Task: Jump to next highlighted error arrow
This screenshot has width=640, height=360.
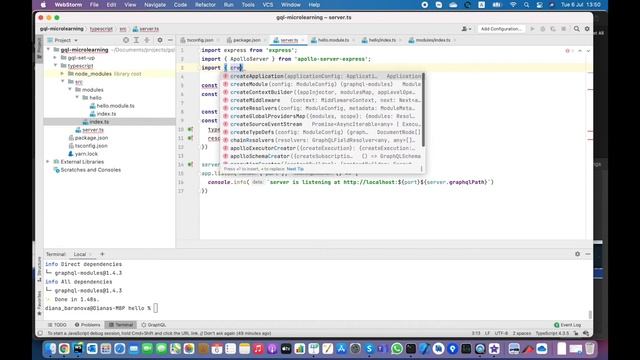Action: pos(588,51)
